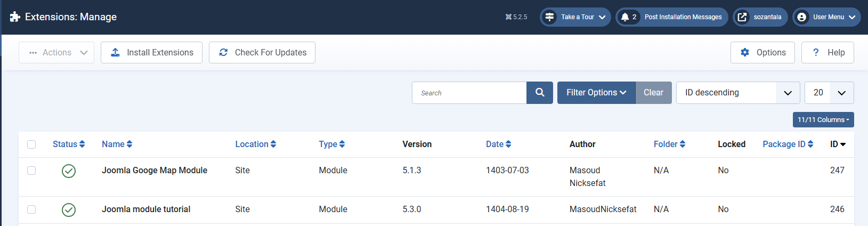Click the sozantala site link label

click(767, 17)
